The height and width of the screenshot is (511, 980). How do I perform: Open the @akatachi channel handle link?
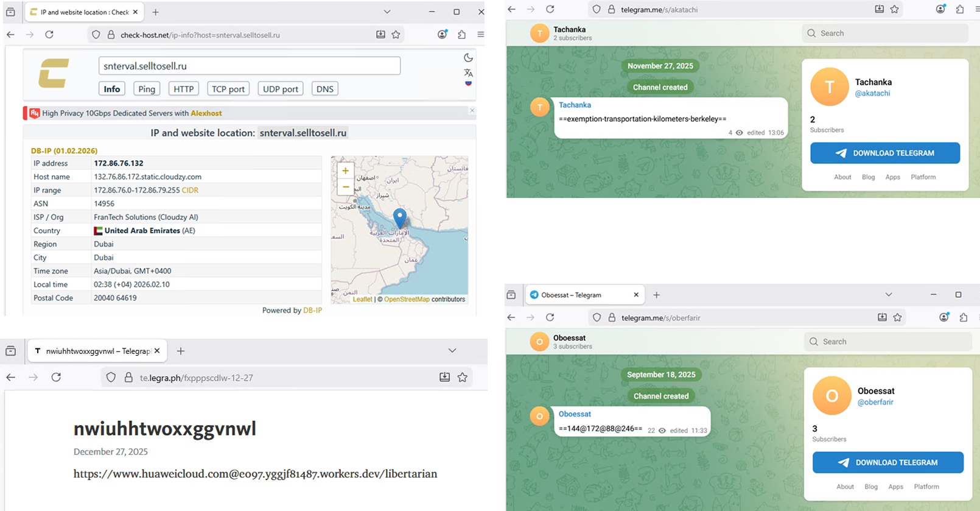872,93
